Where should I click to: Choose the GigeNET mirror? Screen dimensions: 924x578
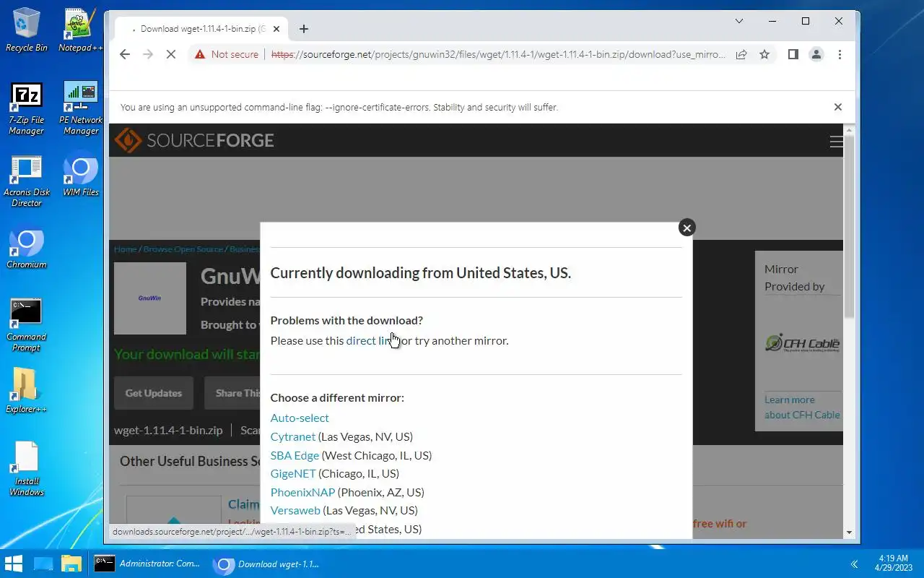(x=293, y=473)
